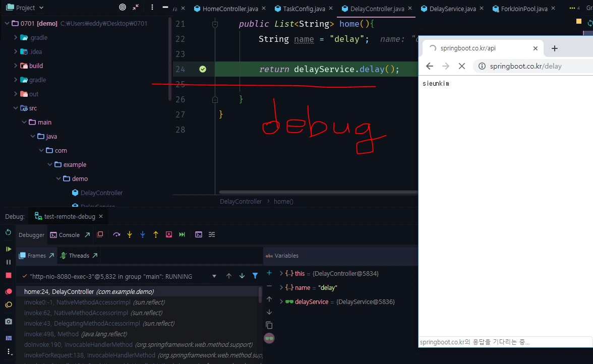Click DelayController in the breadcrumb bar
The height and width of the screenshot is (364, 593).
tap(241, 202)
